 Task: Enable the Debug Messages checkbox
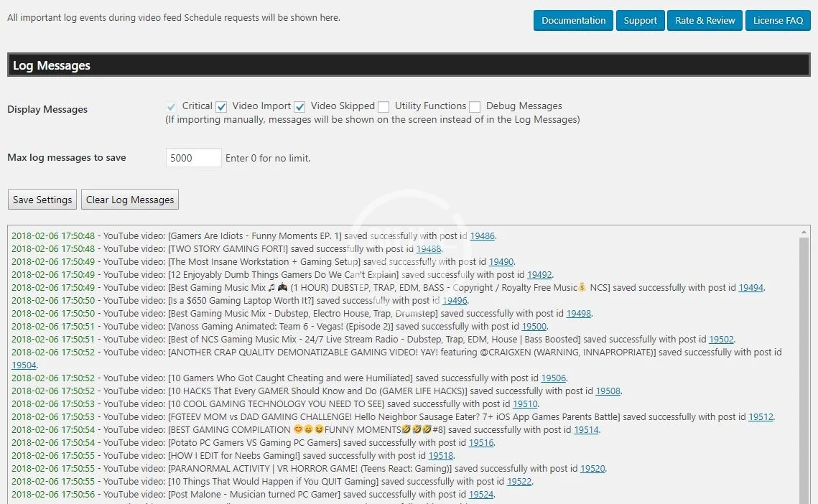point(475,107)
